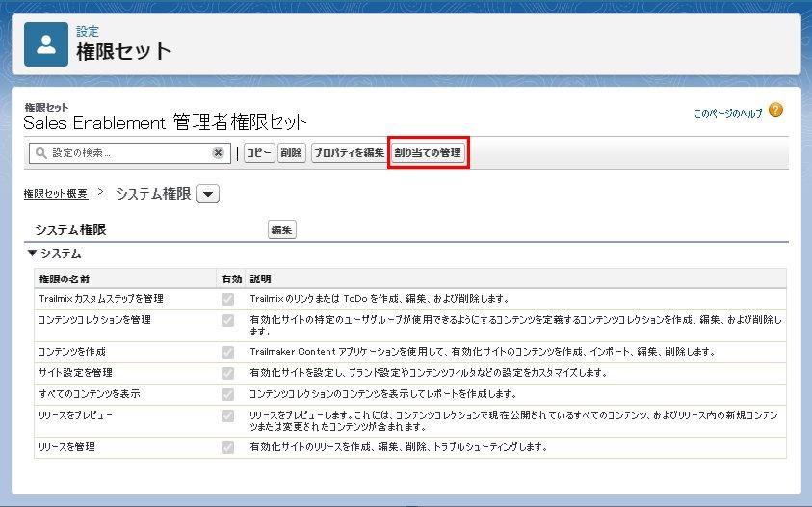Click description starting with Trailmaker Content アプリケーション

(x=483, y=352)
